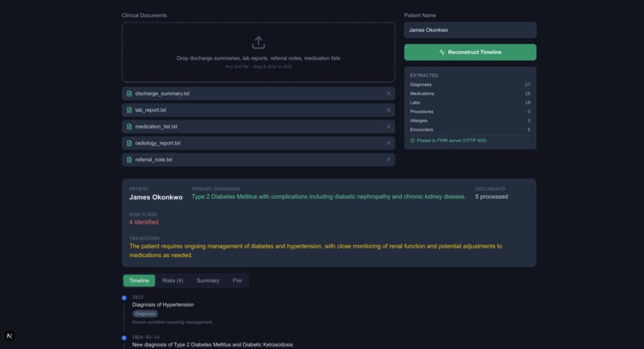The image size is (644, 349).
Task: Click the file icon beside lab_report.txt
Action: (129, 110)
